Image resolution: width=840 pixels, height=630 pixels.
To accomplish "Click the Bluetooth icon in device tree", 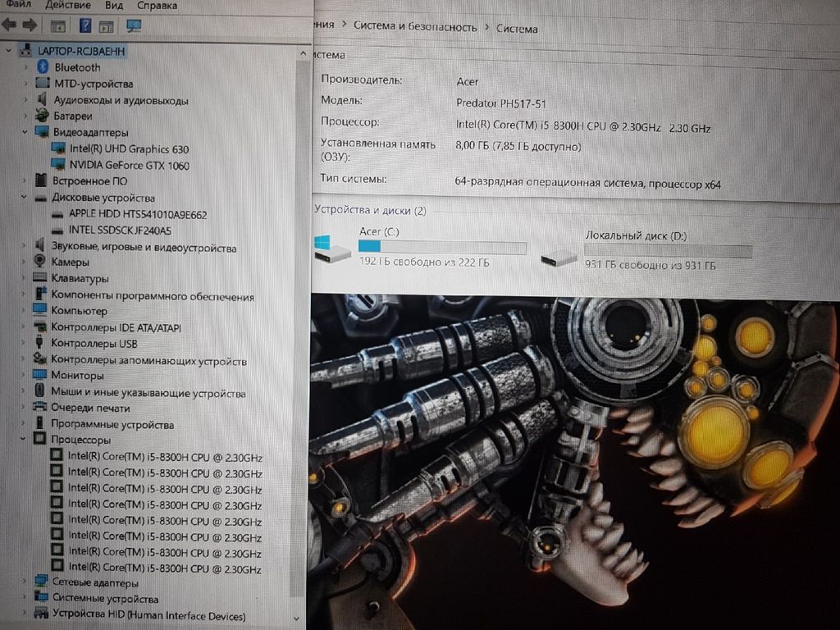I will 42,67.
